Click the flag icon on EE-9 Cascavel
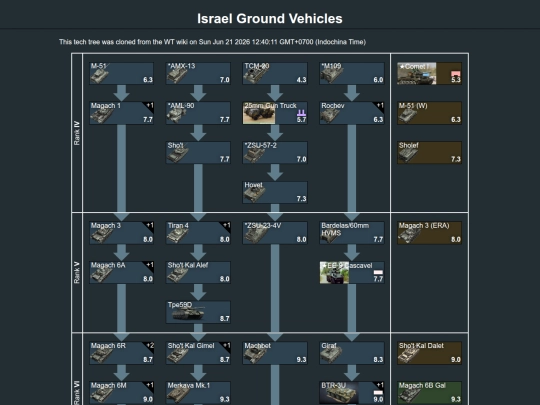Image resolution: width=540 pixels, height=405 pixels. click(x=378, y=272)
